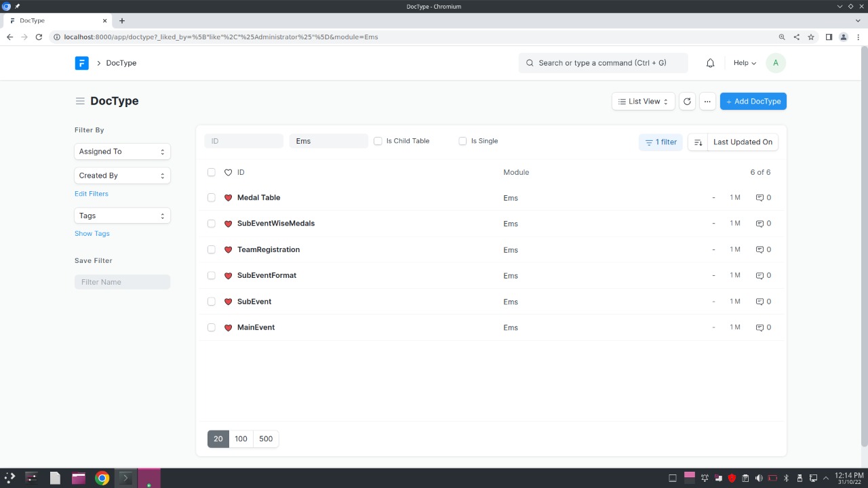868x488 pixels.
Task: Unlike the TeamRegistration heart
Action: (228, 250)
